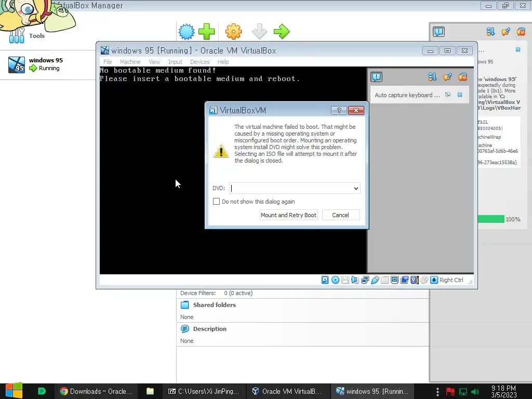Click the Description section header

pos(210,329)
